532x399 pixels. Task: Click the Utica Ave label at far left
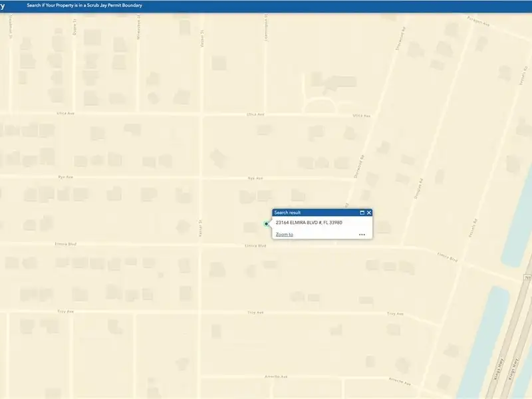[65, 114]
